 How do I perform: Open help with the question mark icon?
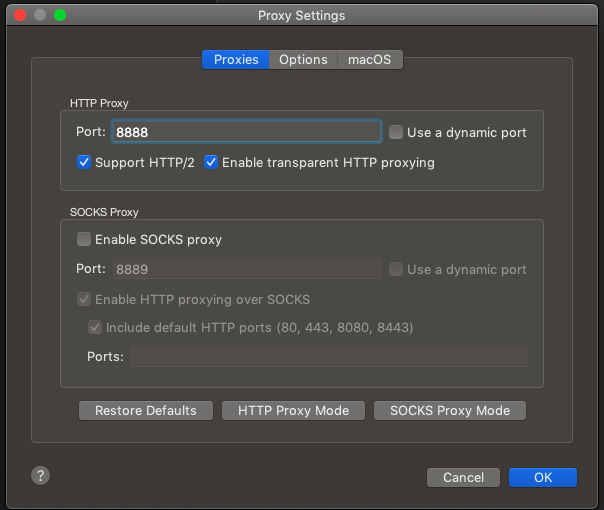click(40, 476)
